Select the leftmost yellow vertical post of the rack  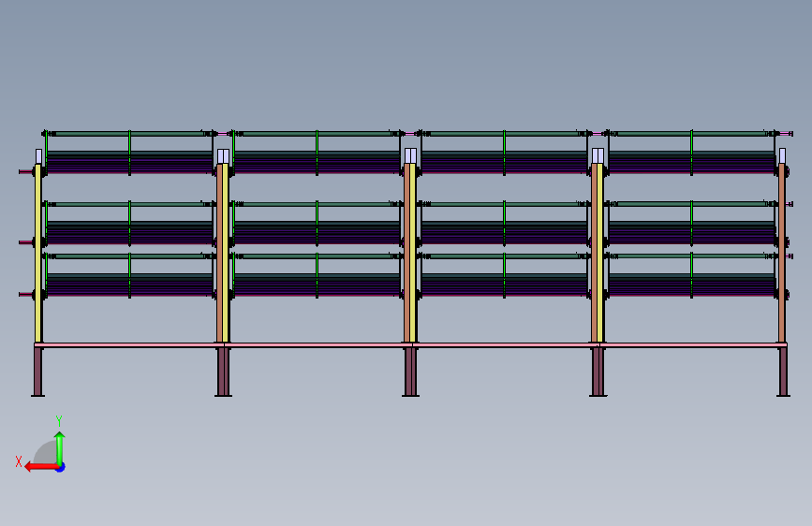[37, 253]
